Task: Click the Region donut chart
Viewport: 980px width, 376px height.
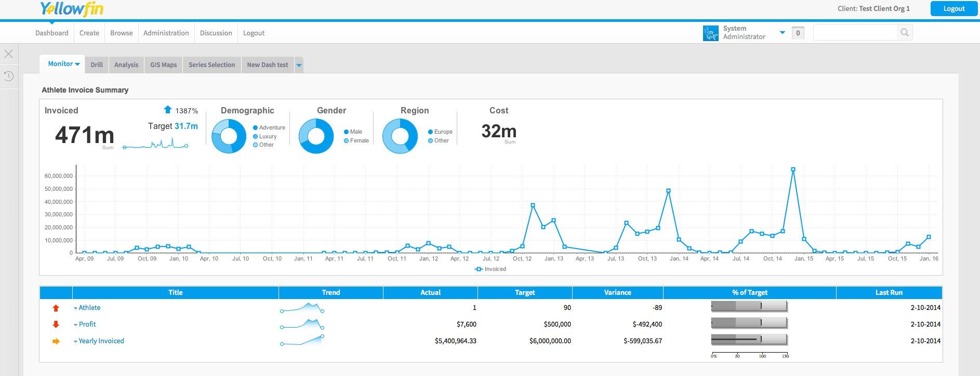Action: 400,136
